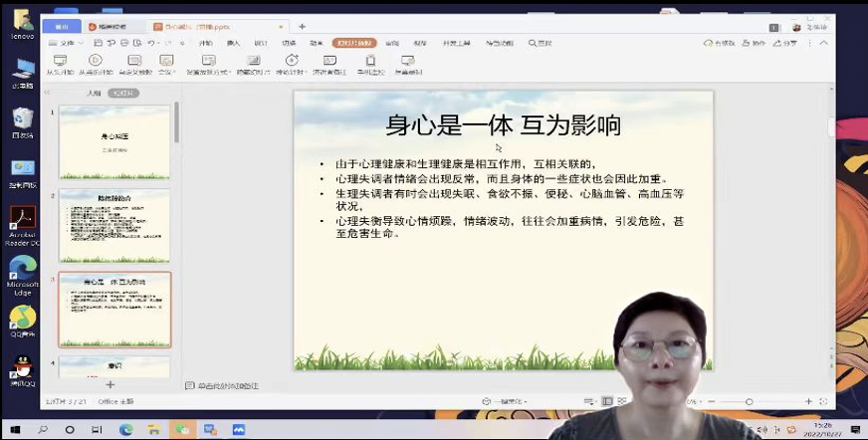Click notes area 单击此处添加备注
This screenshot has height=440, width=868.
(228, 385)
